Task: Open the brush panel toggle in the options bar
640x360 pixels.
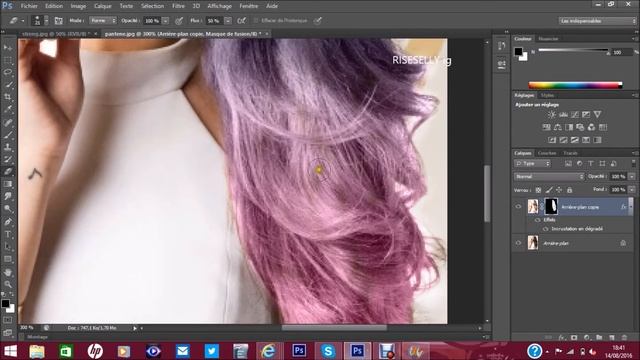Action: click(x=58, y=20)
